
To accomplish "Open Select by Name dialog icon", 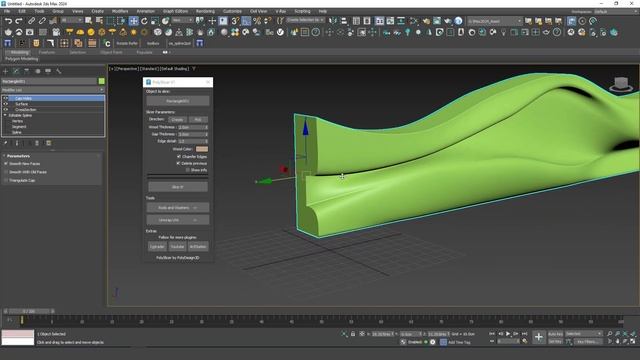I will click(99, 21).
